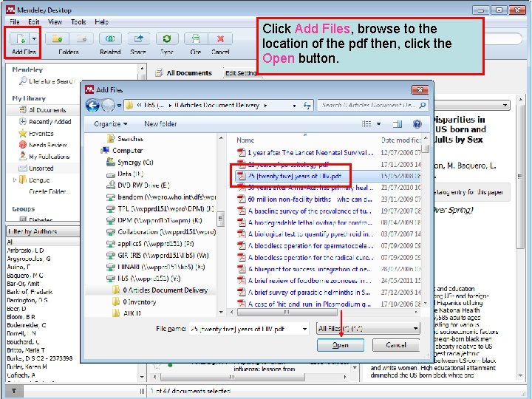The width and height of the screenshot is (532, 399).
Task: Open the Add Files dropdown arrow
Action: [x=34, y=39]
